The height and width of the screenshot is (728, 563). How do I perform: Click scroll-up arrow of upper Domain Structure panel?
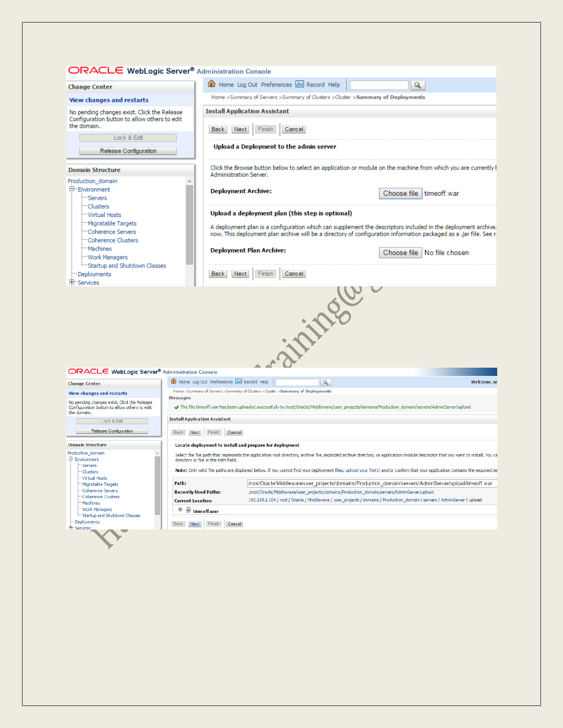[190, 181]
